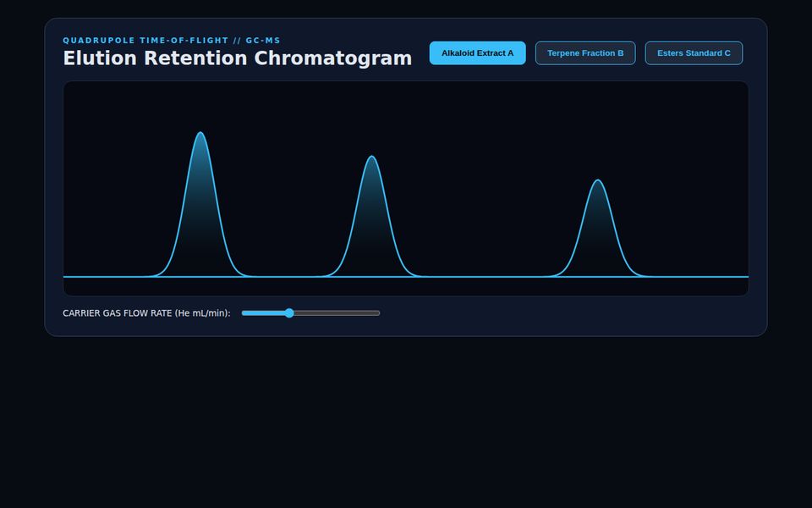Switch to Terpene Fraction B
The height and width of the screenshot is (508, 812).
coord(585,52)
